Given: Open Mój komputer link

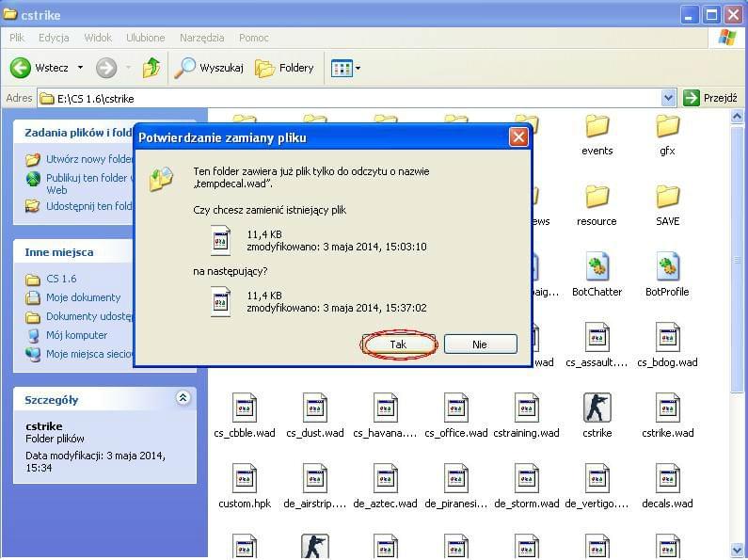Looking at the screenshot, I should pyautogui.click(x=66, y=335).
